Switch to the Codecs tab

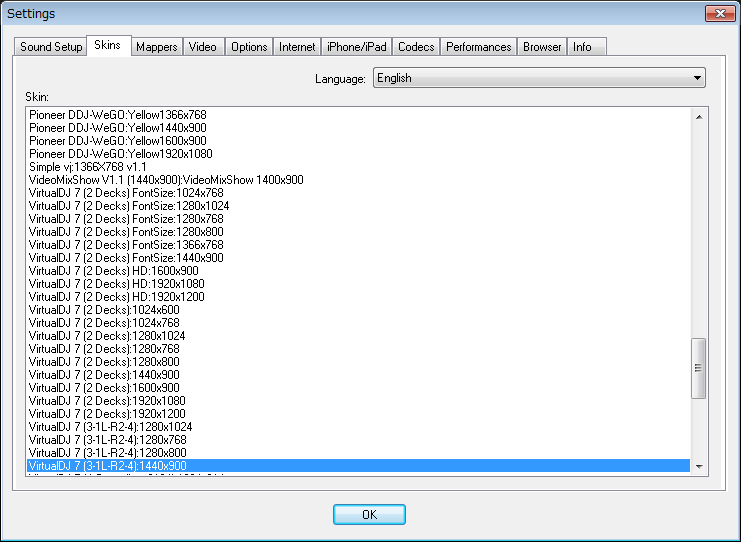416,47
